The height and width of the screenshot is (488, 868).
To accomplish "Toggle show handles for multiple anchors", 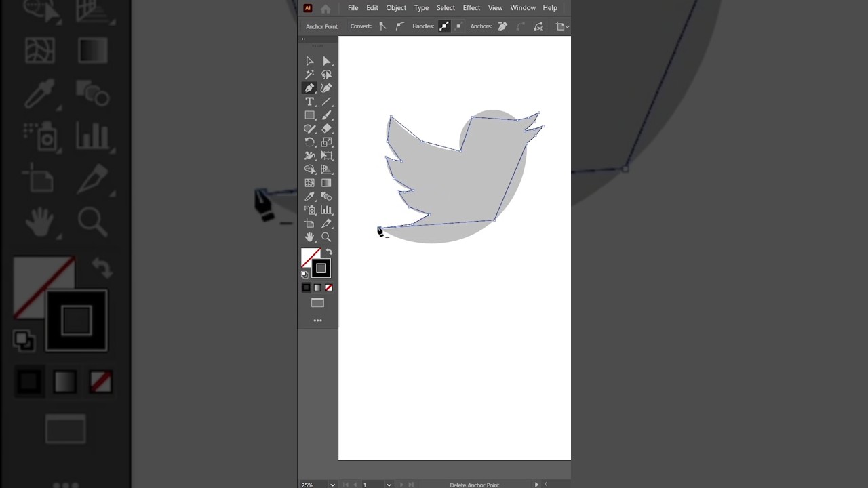I will tap(444, 26).
